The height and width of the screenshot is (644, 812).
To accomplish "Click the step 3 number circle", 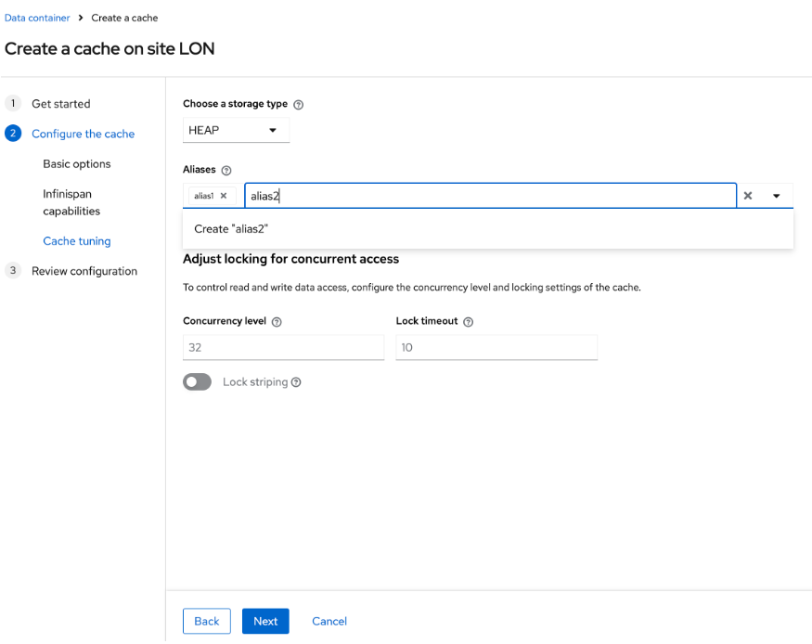I will click(x=13, y=270).
